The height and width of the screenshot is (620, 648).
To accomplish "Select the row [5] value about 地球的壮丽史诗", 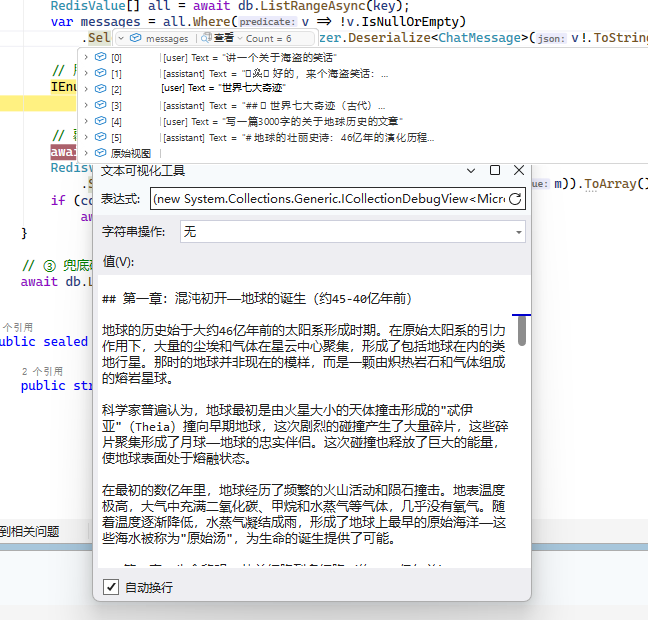I will [x=338, y=138].
